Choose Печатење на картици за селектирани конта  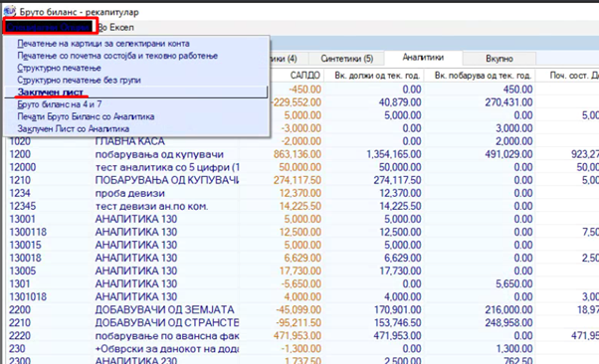tap(103, 44)
